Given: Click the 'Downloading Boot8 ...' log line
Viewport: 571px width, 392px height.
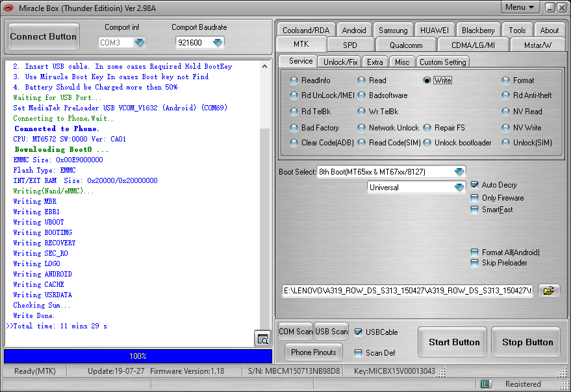Looking at the screenshot, I should [62, 149].
